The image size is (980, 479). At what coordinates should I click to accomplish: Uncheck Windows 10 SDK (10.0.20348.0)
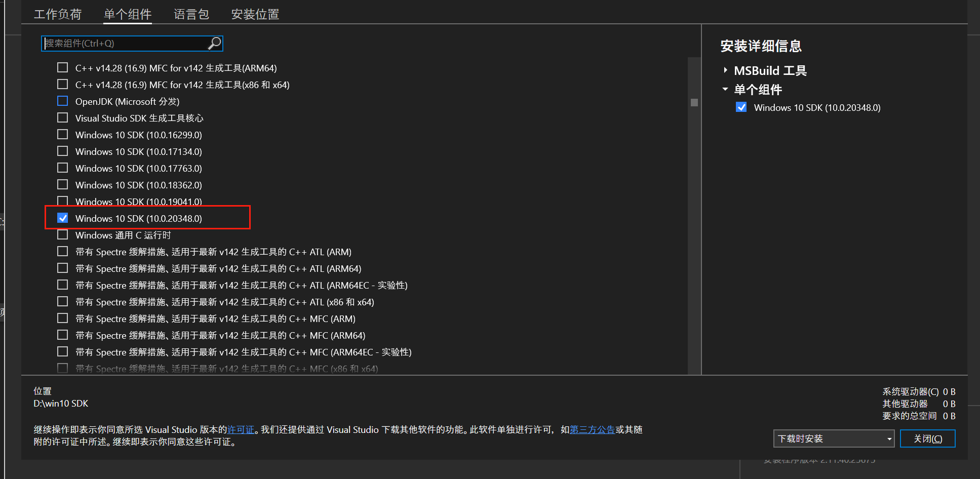click(x=62, y=218)
